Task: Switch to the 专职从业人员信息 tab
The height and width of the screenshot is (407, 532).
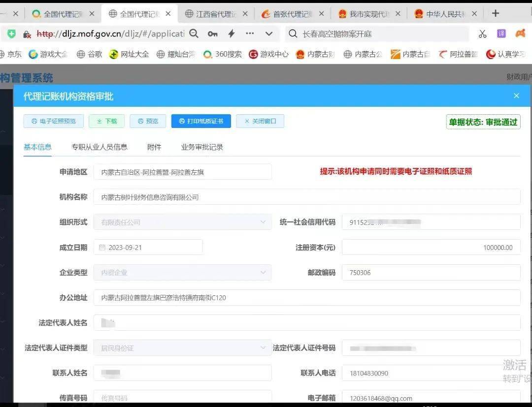Action: coord(99,147)
